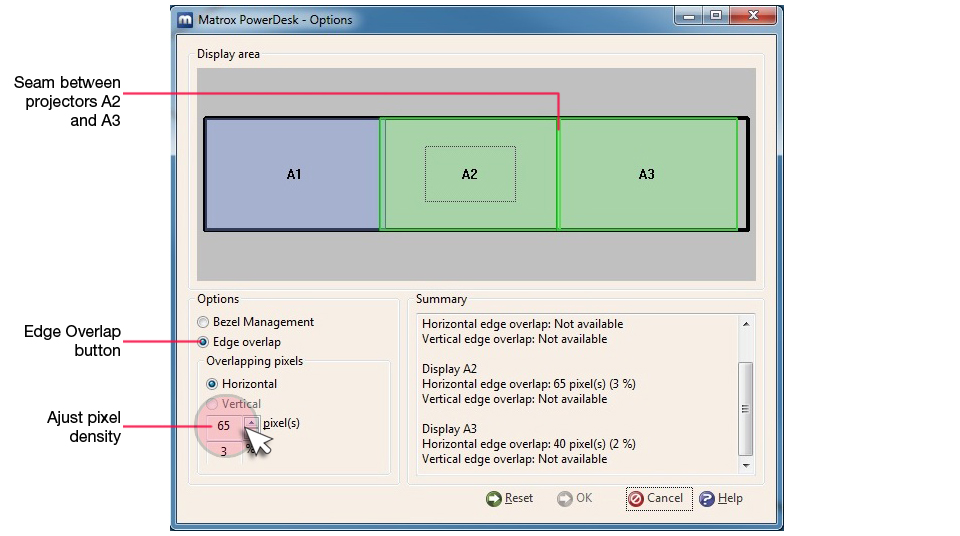Viewport: 960px width, 536px height.
Task: Click the Cancel button
Action: click(659, 499)
